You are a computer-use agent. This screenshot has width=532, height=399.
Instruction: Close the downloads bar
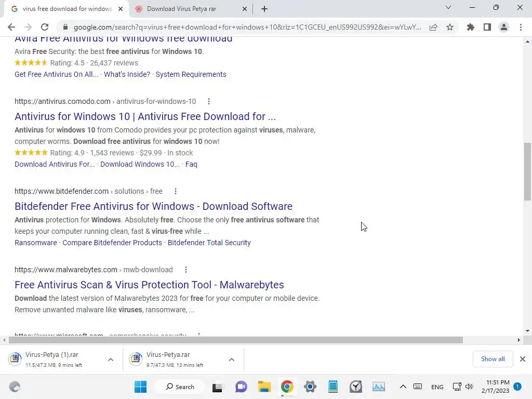click(523, 359)
